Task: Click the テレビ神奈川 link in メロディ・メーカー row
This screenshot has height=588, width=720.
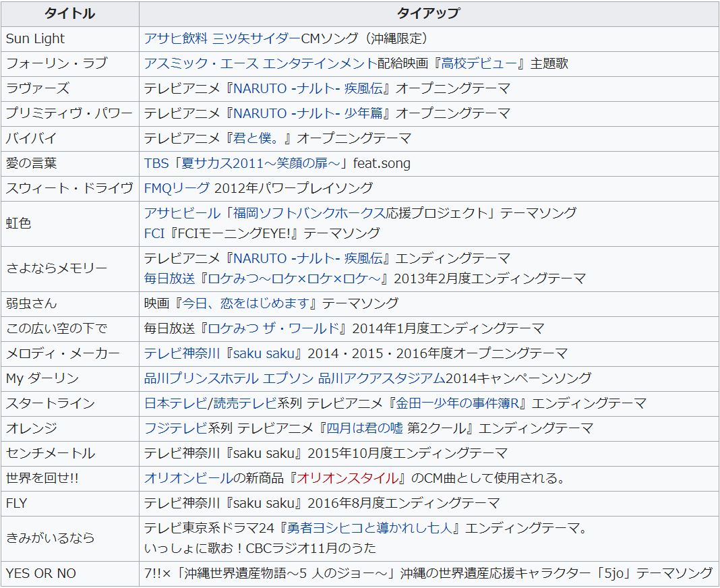Action: 182,353
